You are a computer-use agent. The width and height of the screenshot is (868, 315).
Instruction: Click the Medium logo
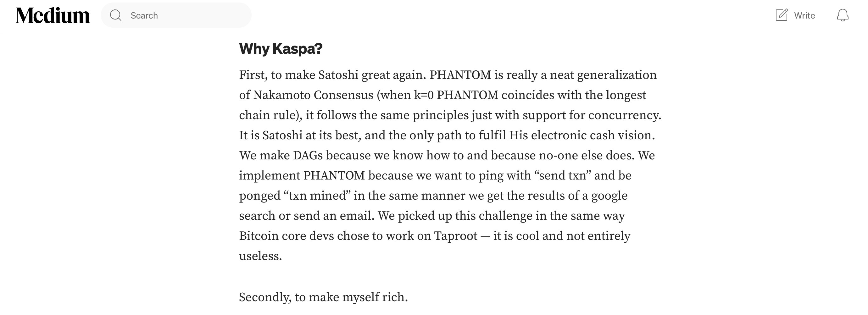click(53, 15)
